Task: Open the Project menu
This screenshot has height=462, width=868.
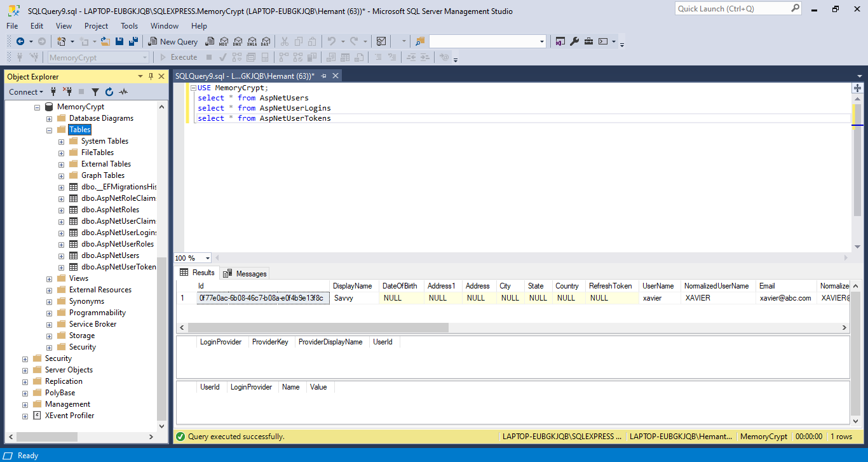Action: [97, 26]
